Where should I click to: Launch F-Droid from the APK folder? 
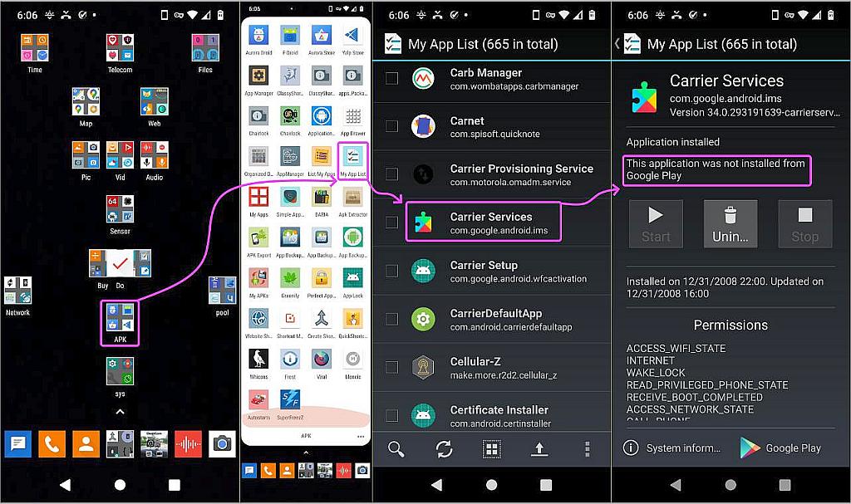point(290,36)
